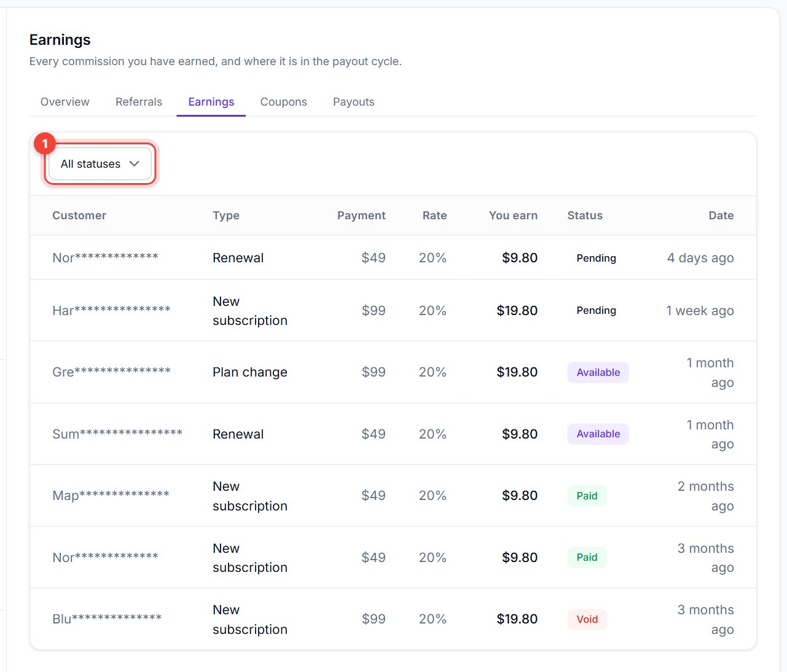Select customer Sum**************** in the table

click(x=117, y=434)
